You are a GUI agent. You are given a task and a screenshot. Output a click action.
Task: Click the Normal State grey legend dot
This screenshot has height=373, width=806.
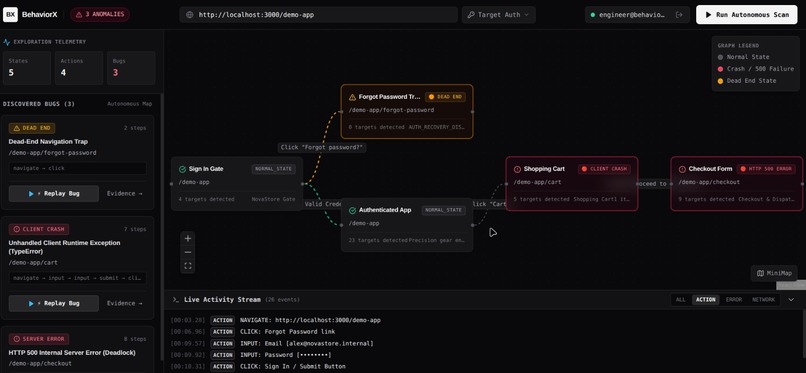pyautogui.click(x=721, y=57)
